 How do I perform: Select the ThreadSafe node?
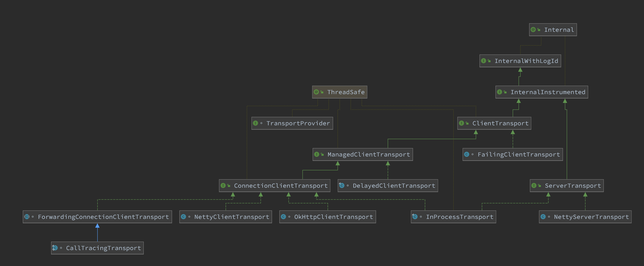[x=339, y=92]
